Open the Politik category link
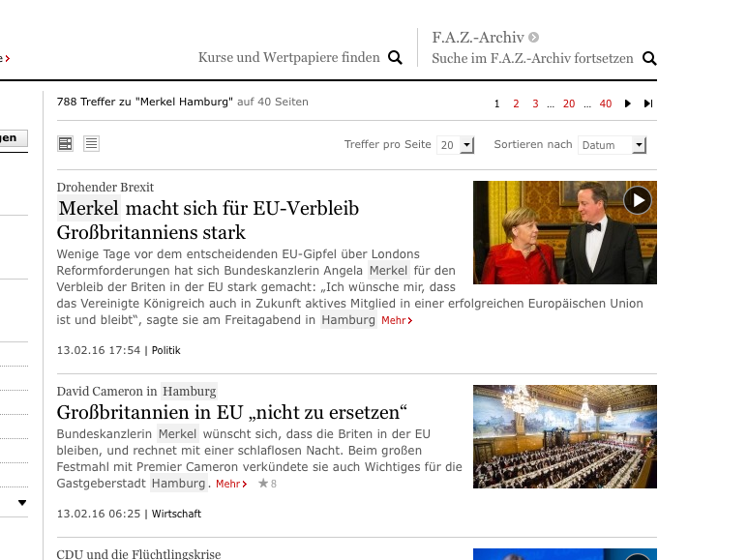This screenshot has width=748, height=560. [166, 350]
